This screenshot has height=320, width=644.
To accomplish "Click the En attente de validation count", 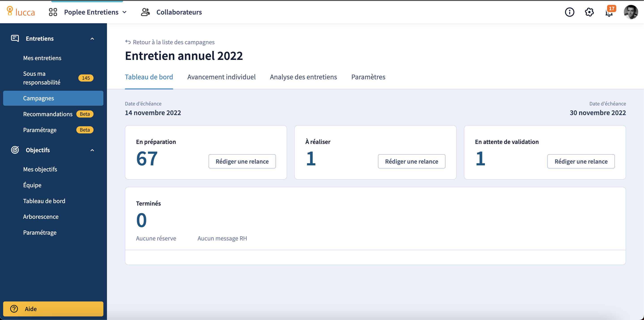I will coord(480,158).
